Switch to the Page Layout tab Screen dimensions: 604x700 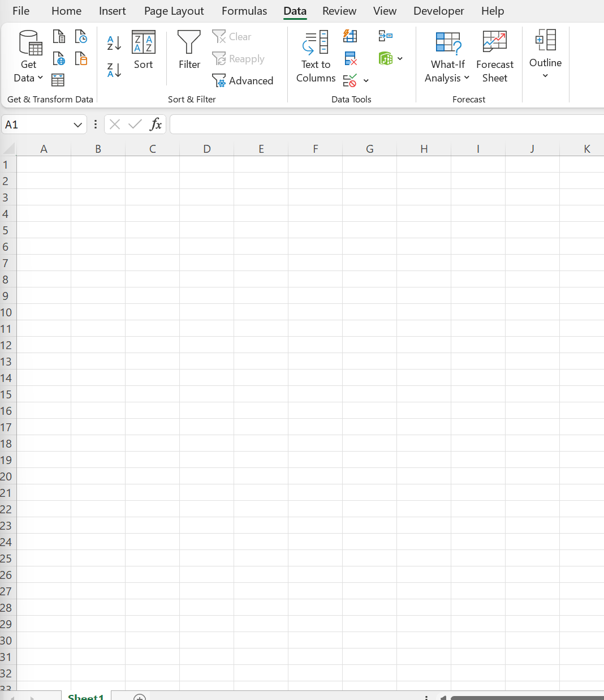(174, 11)
